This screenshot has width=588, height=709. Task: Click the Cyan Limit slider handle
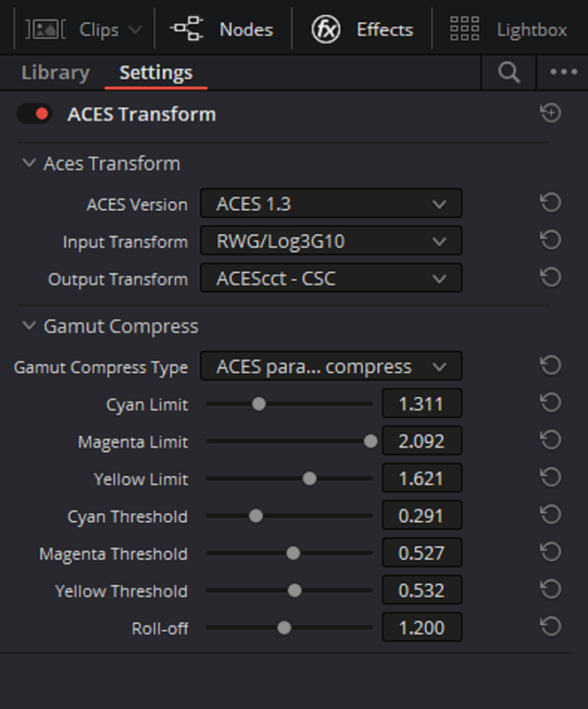pyautogui.click(x=259, y=404)
